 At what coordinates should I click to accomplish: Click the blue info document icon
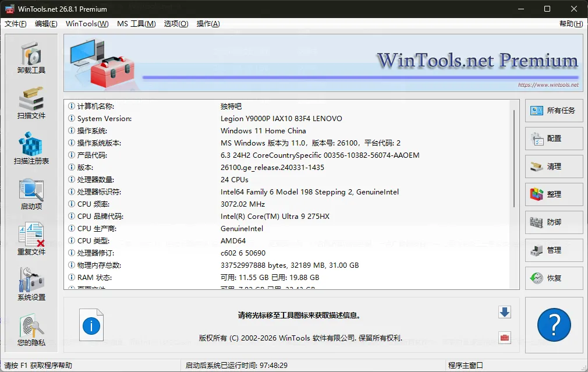pyautogui.click(x=91, y=325)
